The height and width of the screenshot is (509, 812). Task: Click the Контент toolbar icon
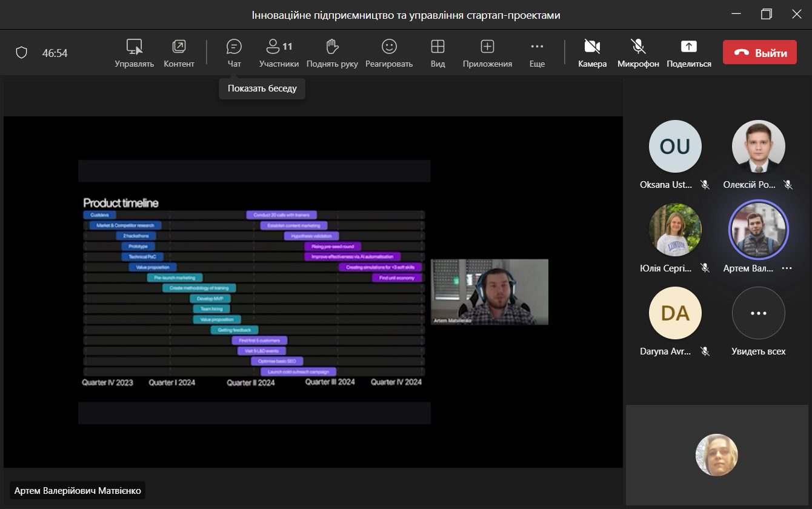click(179, 52)
